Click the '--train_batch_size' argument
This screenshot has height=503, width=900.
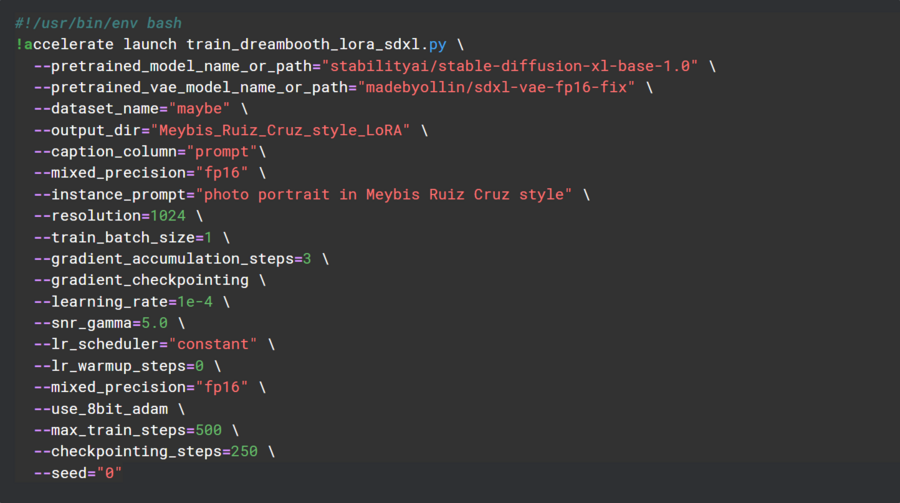tap(114, 237)
